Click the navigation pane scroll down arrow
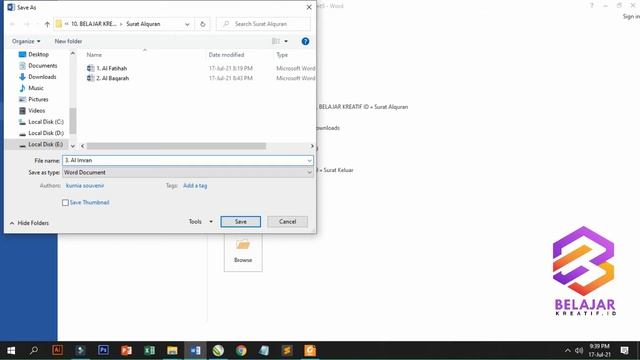Screen dimensions: 640x360 [73, 146]
